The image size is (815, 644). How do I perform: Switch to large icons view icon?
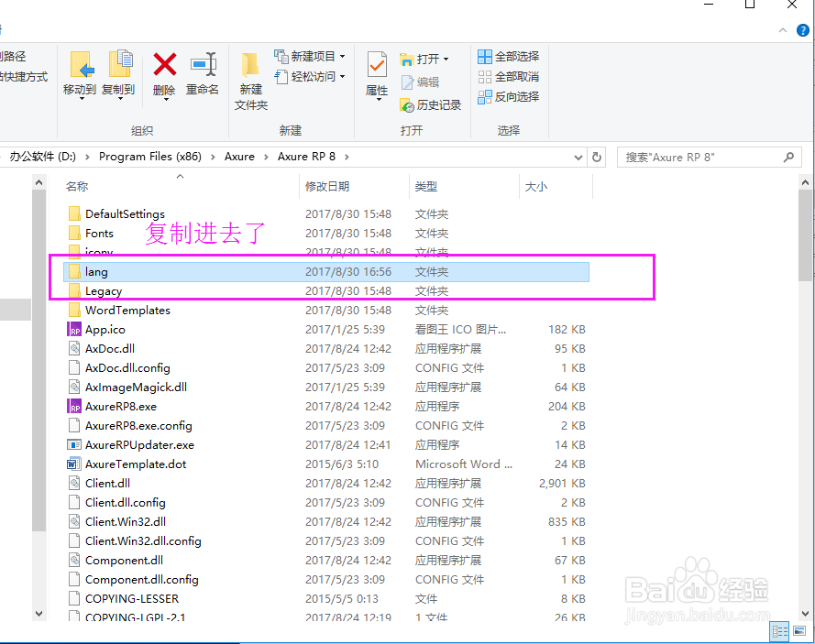coord(798,631)
